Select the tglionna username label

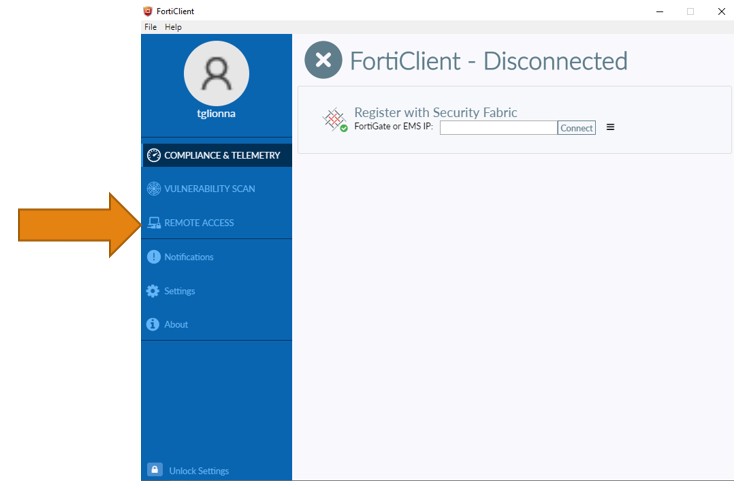pyautogui.click(x=216, y=113)
